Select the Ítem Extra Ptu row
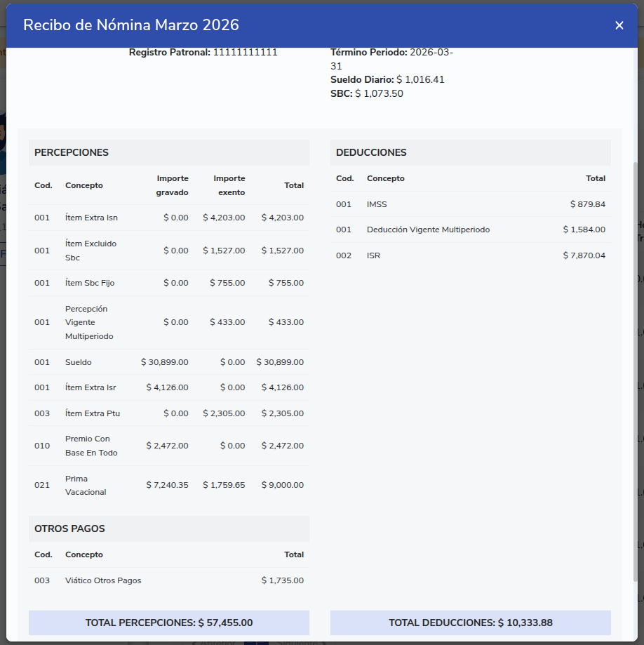The height and width of the screenshot is (645, 644). 168,413
